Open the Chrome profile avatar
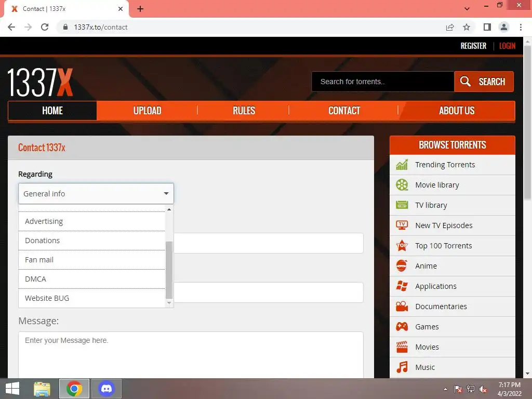The height and width of the screenshot is (399, 532). (504, 27)
